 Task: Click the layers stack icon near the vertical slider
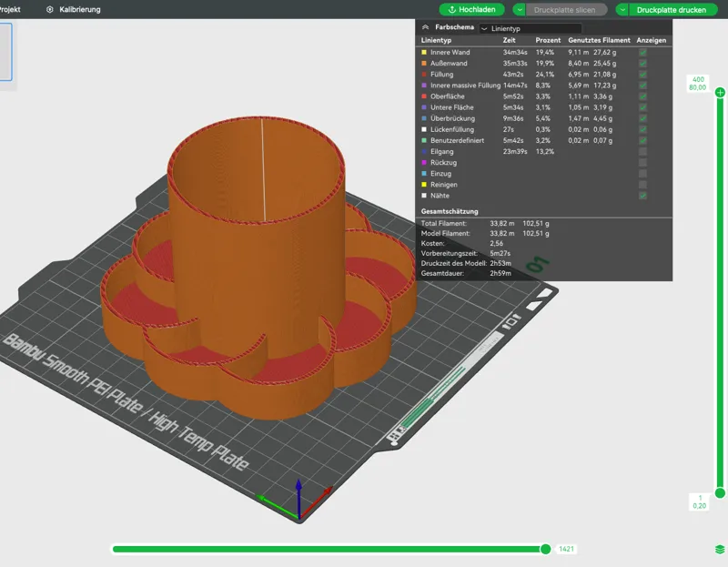[720, 550]
